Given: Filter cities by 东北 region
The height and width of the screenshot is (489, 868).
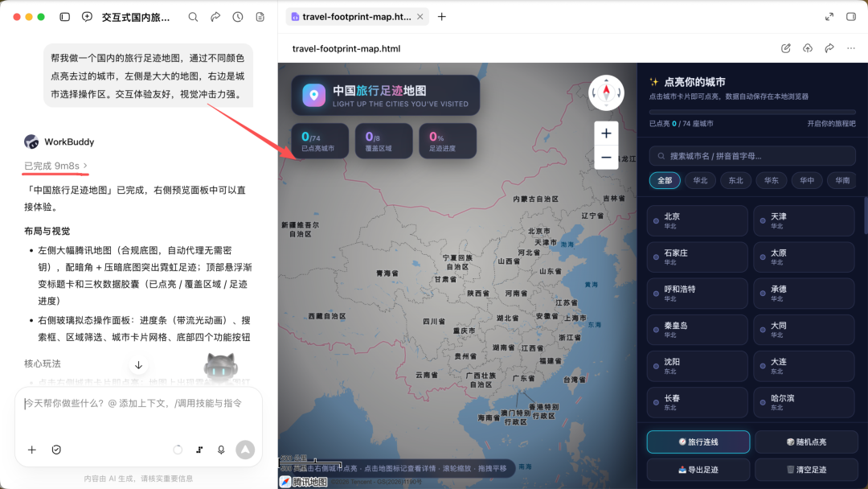Looking at the screenshot, I should pos(735,180).
